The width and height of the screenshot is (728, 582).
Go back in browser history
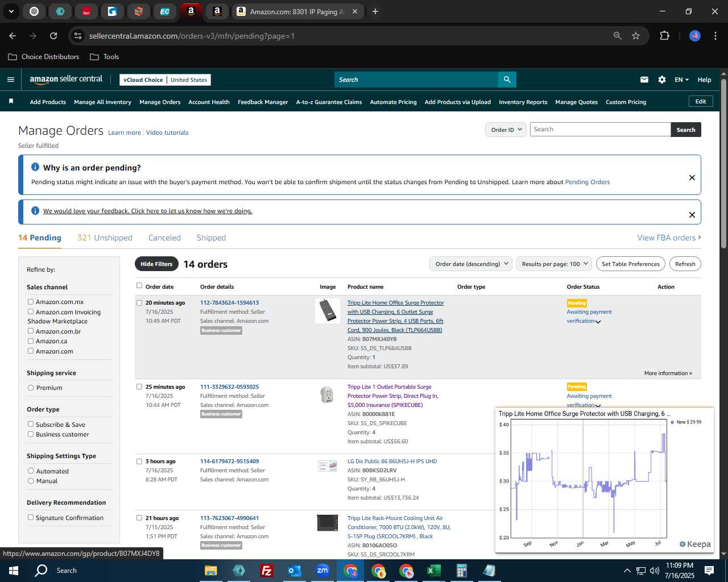pyautogui.click(x=13, y=36)
